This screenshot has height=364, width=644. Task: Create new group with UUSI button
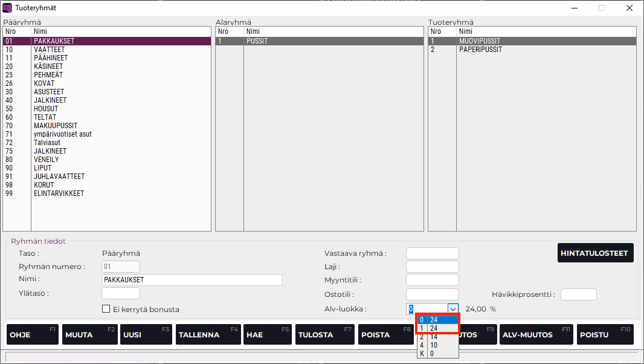146,334
